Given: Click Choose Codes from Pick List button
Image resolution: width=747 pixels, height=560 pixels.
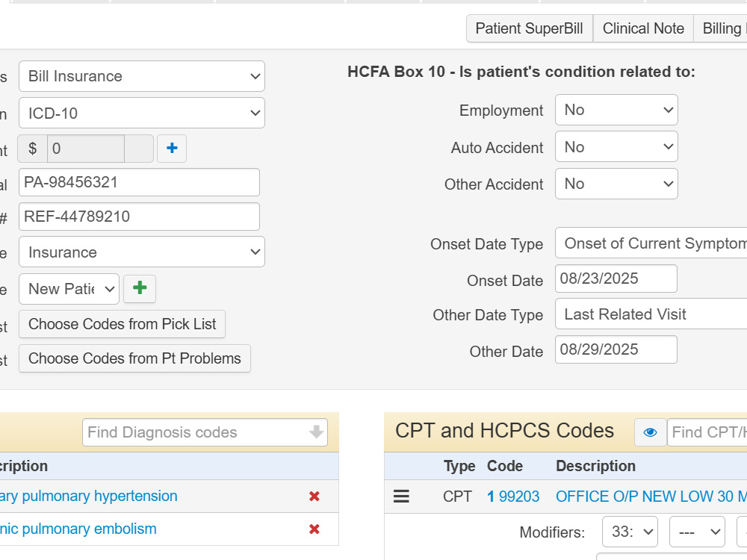Looking at the screenshot, I should pyautogui.click(x=122, y=324).
